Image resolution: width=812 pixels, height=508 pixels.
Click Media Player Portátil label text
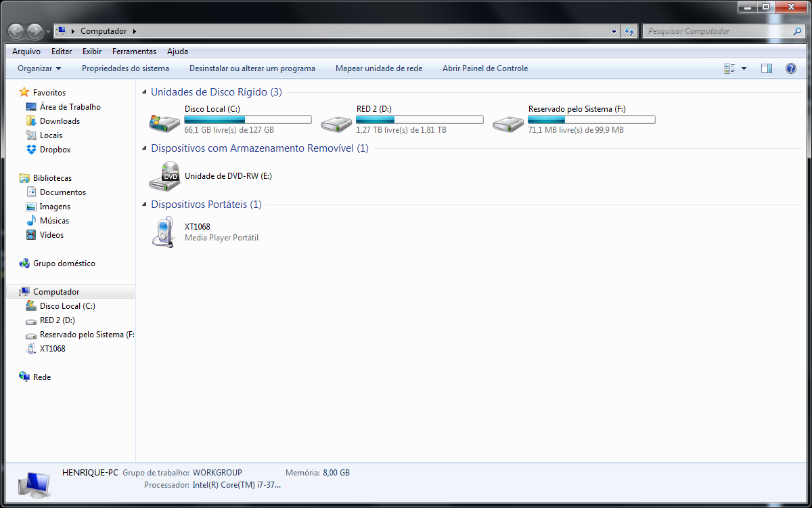pyautogui.click(x=221, y=238)
